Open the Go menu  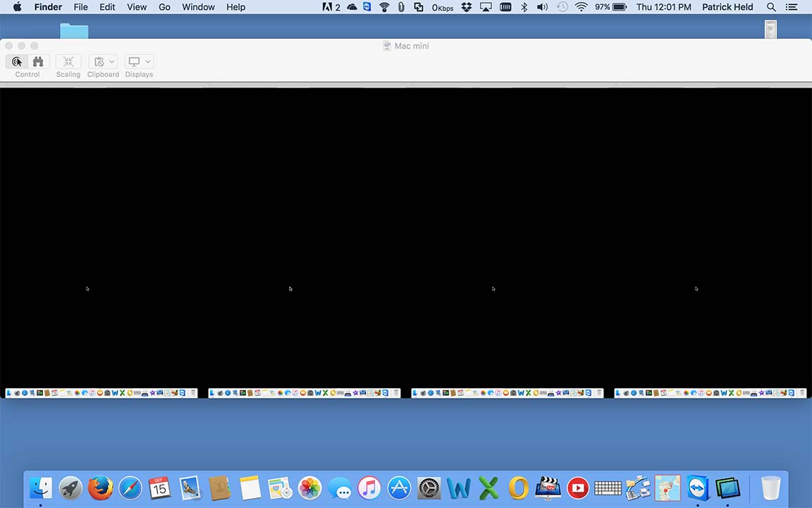[x=165, y=7]
